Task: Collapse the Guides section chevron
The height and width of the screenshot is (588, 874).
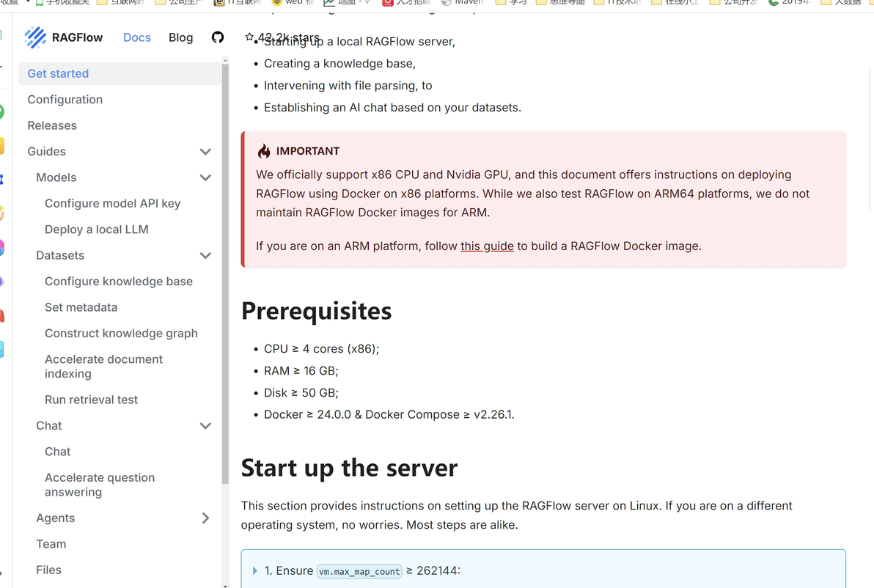Action: pyautogui.click(x=205, y=152)
